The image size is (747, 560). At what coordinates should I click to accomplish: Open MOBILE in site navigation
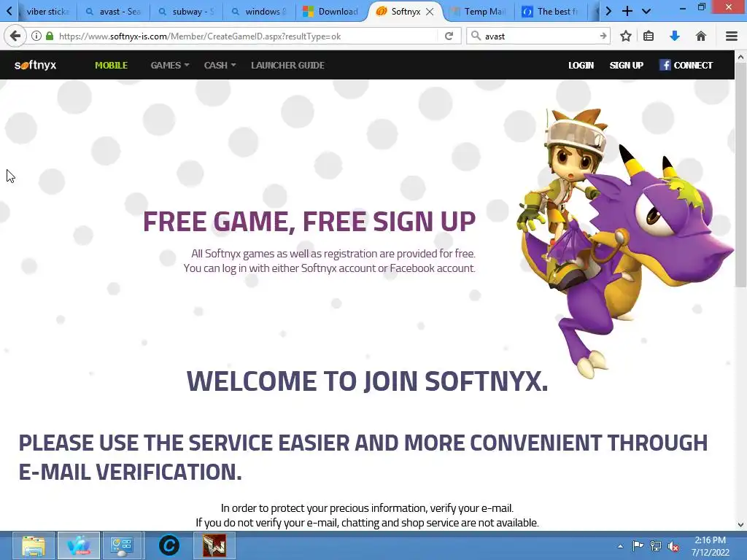111,65
